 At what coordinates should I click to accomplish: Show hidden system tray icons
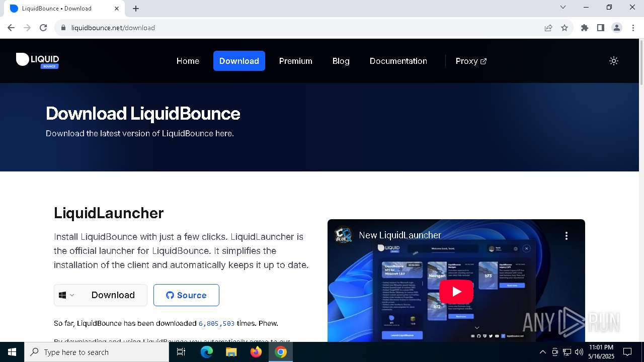pos(542,352)
